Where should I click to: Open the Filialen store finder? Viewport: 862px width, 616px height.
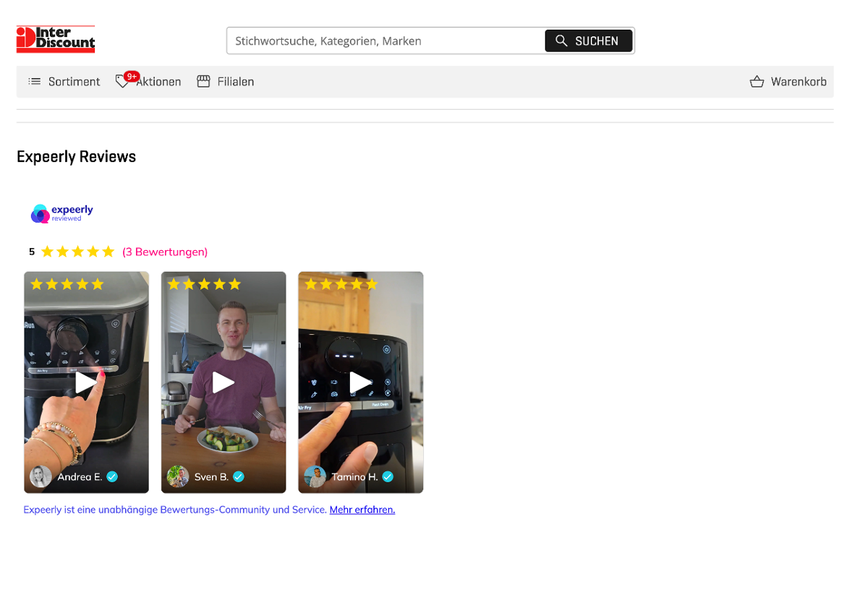tap(226, 82)
